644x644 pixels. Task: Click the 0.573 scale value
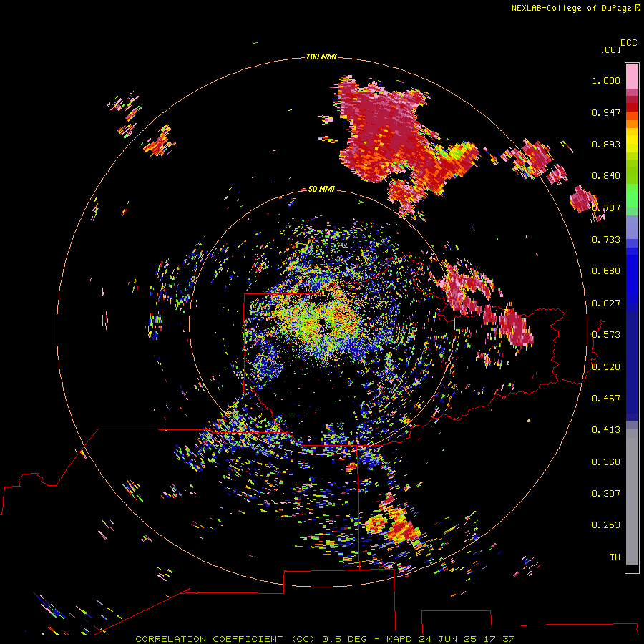(x=606, y=335)
